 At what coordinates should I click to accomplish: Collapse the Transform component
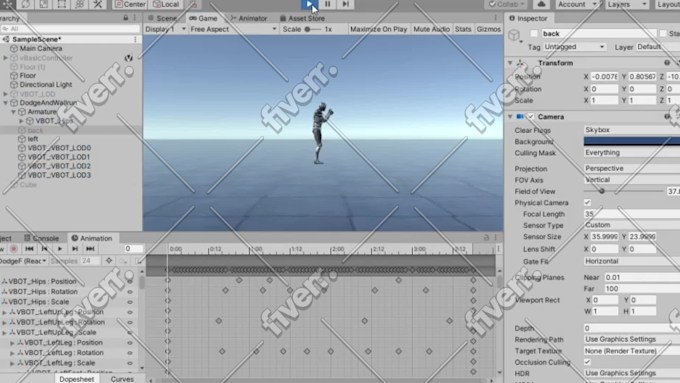pos(510,63)
